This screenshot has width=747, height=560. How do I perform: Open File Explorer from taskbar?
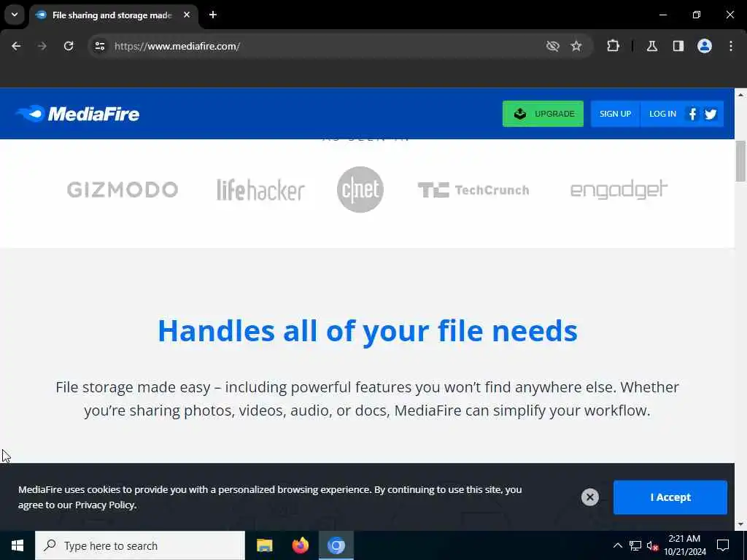pyautogui.click(x=264, y=545)
